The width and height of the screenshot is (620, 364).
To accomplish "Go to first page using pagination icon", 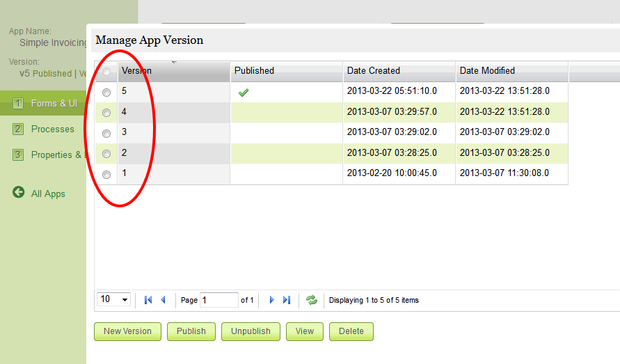I will [148, 300].
